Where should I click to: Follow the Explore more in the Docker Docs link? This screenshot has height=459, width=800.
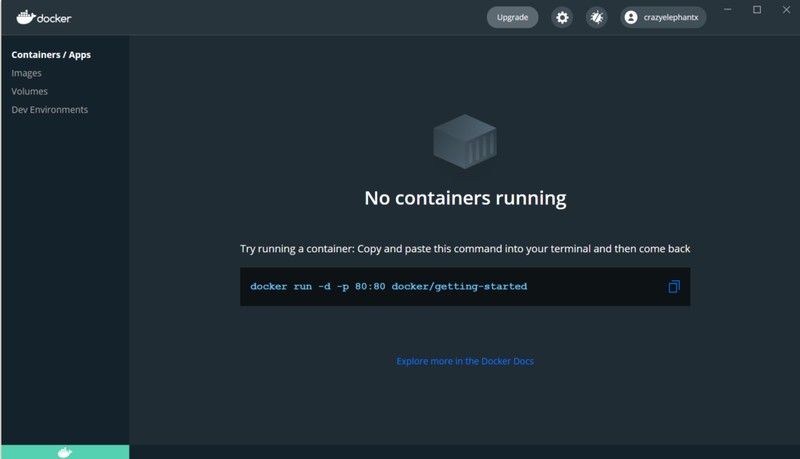(465, 361)
